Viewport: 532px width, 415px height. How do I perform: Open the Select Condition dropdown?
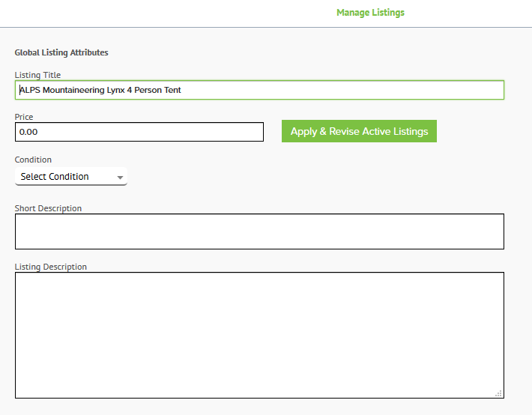click(x=71, y=177)
